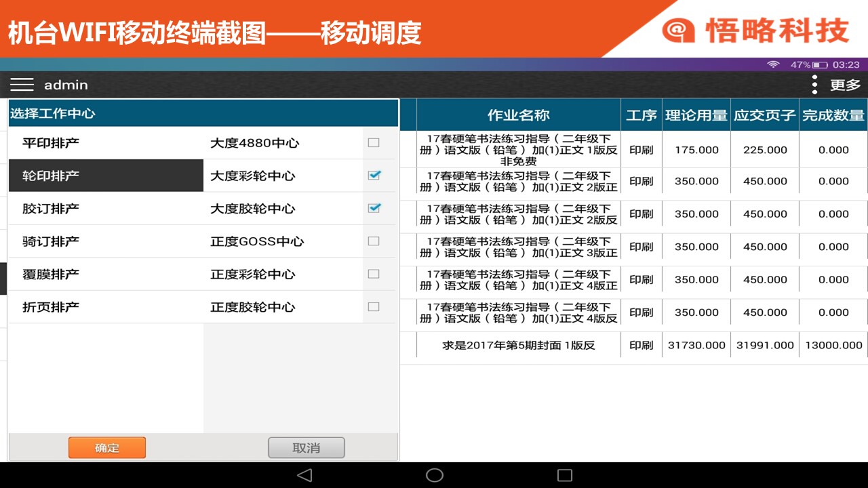This screenshot has width=868, height=488.
Task: Tap the Android recent apps square
Action: (x=564, y=475)
